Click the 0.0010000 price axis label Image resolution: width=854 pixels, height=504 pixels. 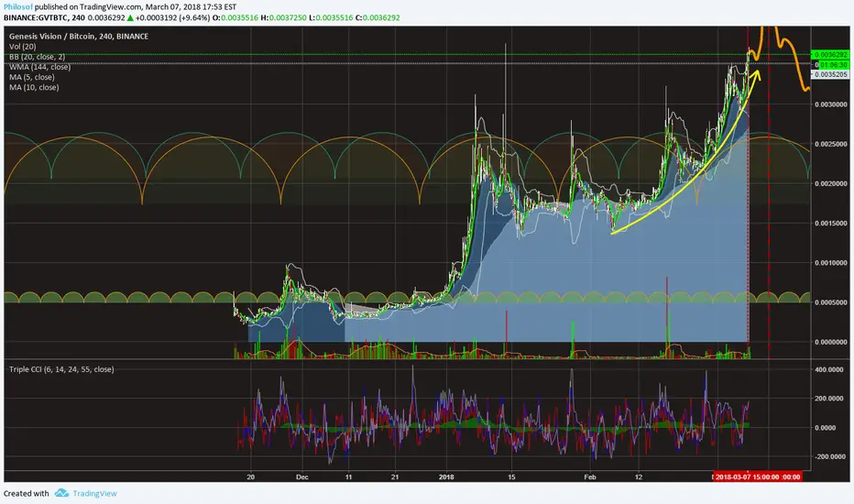click(x=831, y=263)
